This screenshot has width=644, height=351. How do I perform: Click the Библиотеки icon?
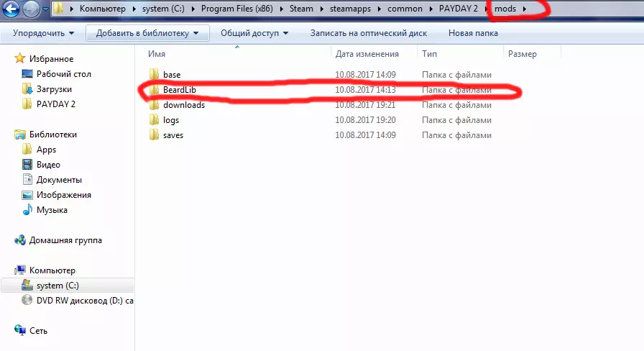tap(19, 135)
